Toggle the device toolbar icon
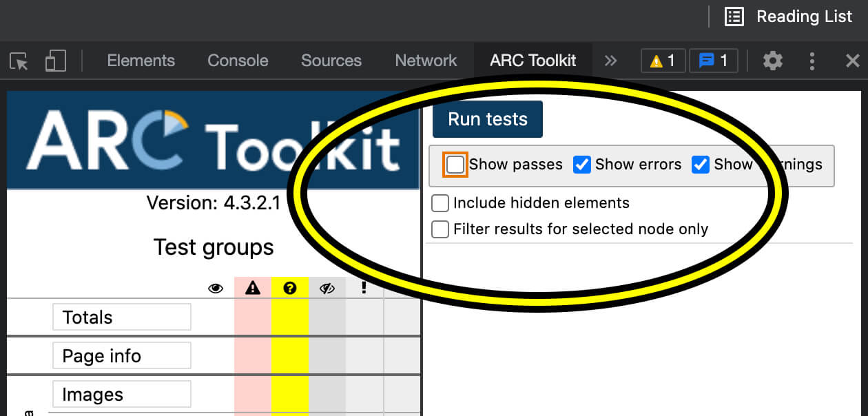The height and width of the screenshot is (416, 868). pyautogui.click(x=55, y=61)
